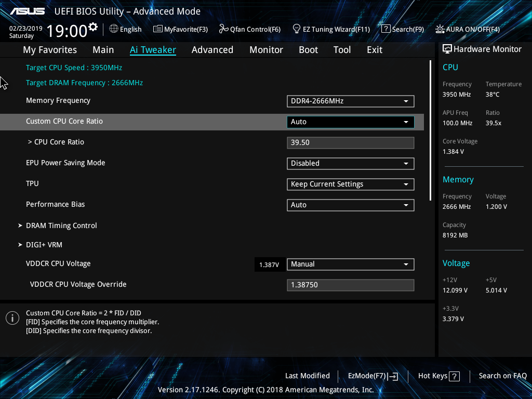
Task: Click the 19:00 clock display
Action: click(67, 31)
